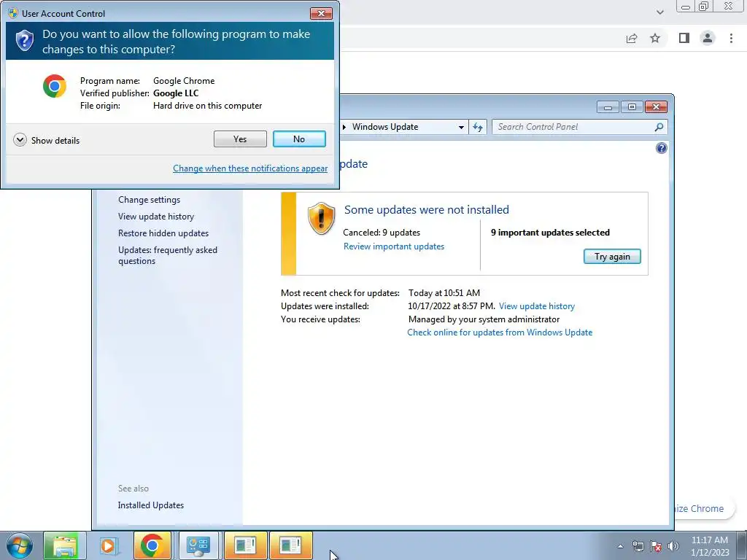
Task: Open Windows Explorer from the taskbar
Action: coord(65,545)
